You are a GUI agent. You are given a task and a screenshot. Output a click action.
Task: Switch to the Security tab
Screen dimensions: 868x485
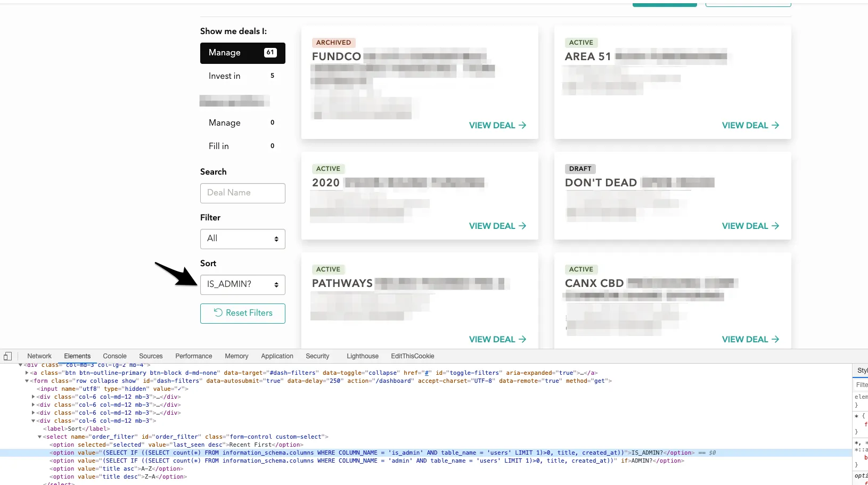pyautogui.click(x=317, y=356)
